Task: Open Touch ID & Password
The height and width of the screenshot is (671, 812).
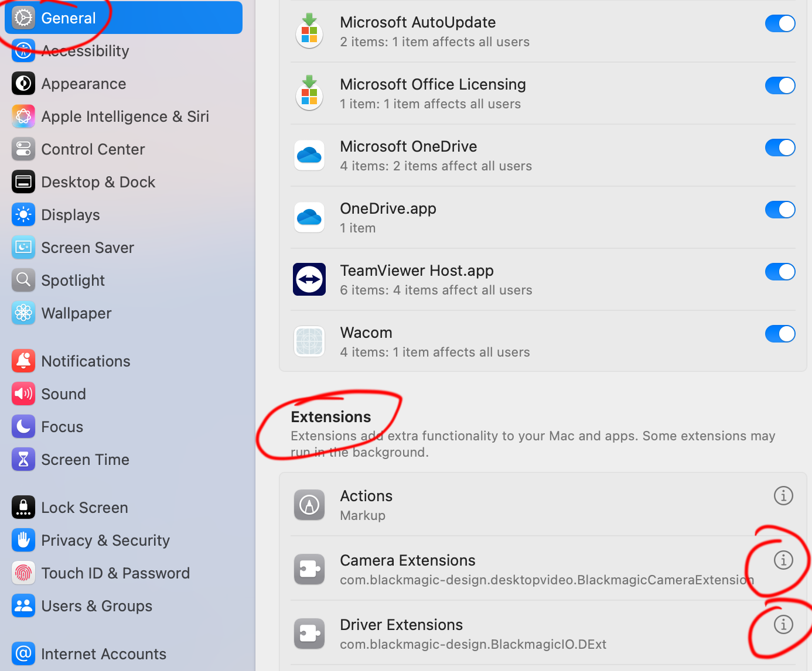Action: (124, 573)
